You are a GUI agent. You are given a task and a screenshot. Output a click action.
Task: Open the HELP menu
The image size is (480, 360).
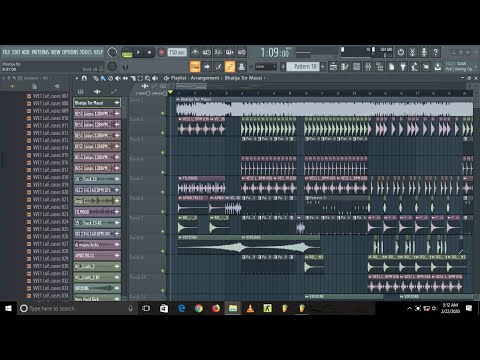pyautogui.click(x=98, y=52)
